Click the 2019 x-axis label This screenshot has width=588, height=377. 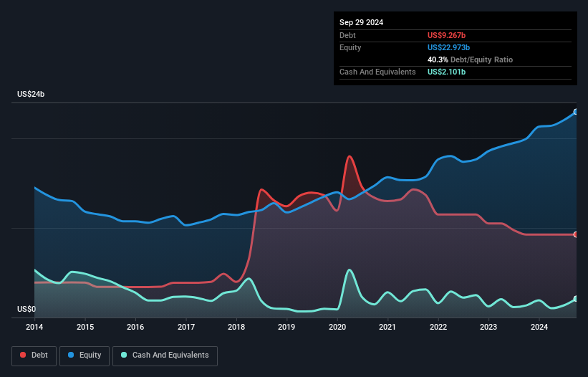[286, 327]
